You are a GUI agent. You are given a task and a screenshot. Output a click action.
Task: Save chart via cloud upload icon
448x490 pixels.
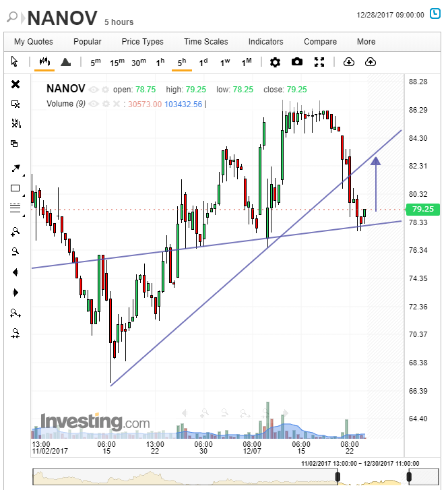[371, 62]
